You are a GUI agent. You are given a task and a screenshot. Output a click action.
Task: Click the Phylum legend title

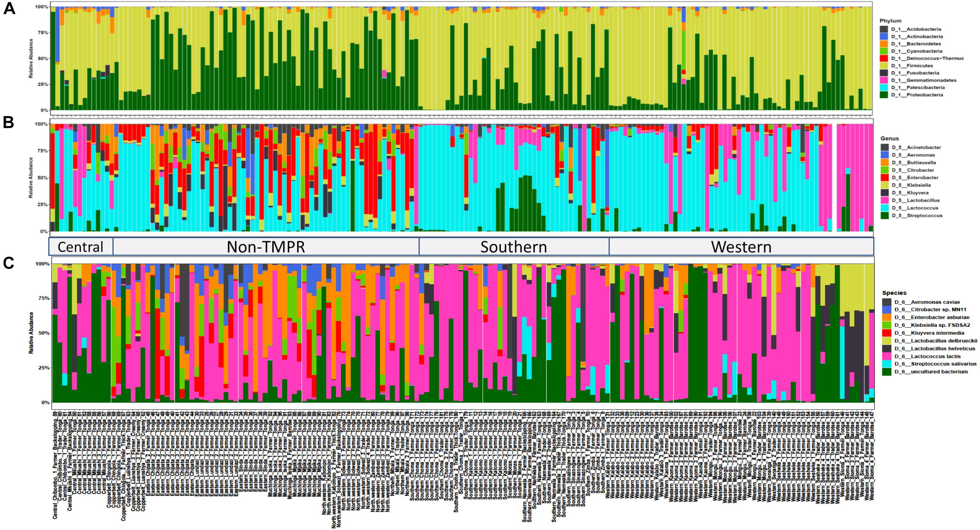[890, 21]
